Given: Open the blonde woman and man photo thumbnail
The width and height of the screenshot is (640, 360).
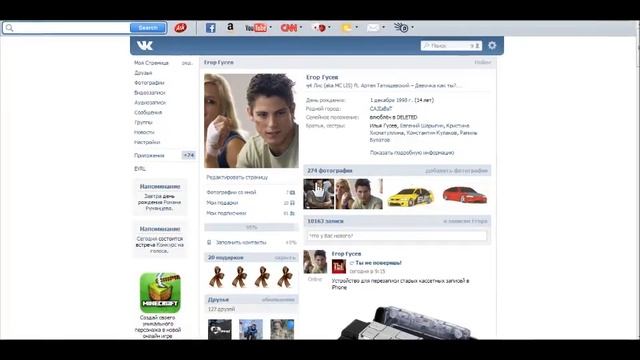Looking at the screenshot, I should point(359,194).
